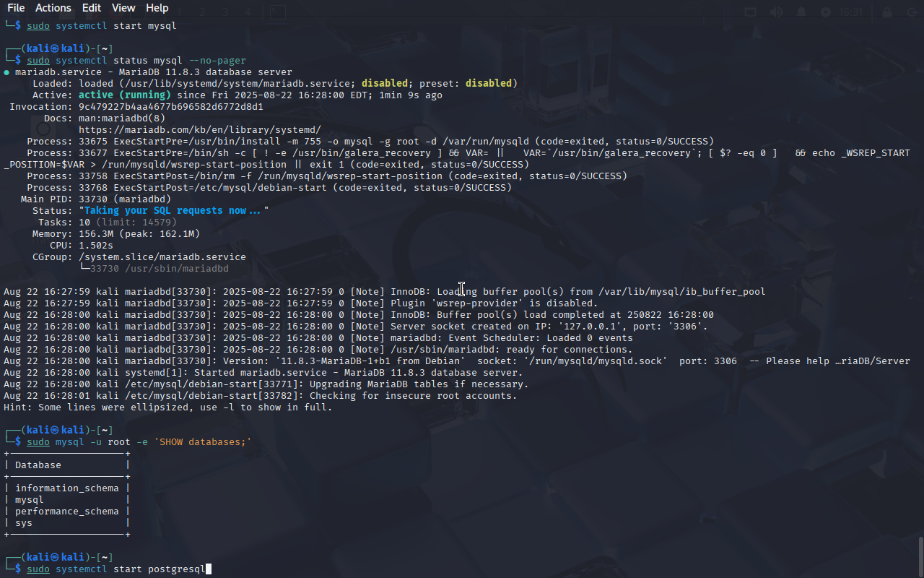
Task: Click 'Hint: Some lines were ellipsized' message
Action: tap(168, 407)
